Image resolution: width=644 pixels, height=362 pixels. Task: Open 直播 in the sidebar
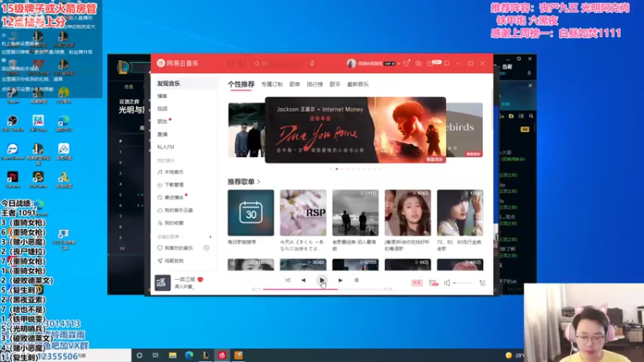point(163,134)
